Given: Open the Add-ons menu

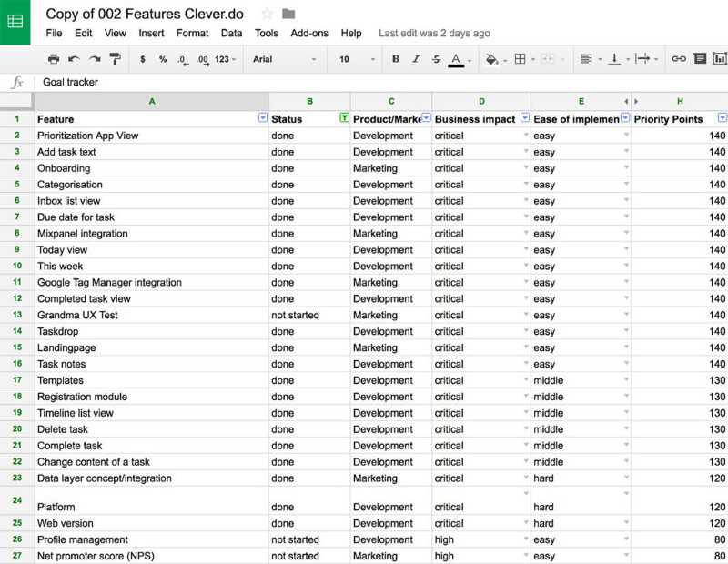Looking at the screenshot, I should click(x=309, y=33).
